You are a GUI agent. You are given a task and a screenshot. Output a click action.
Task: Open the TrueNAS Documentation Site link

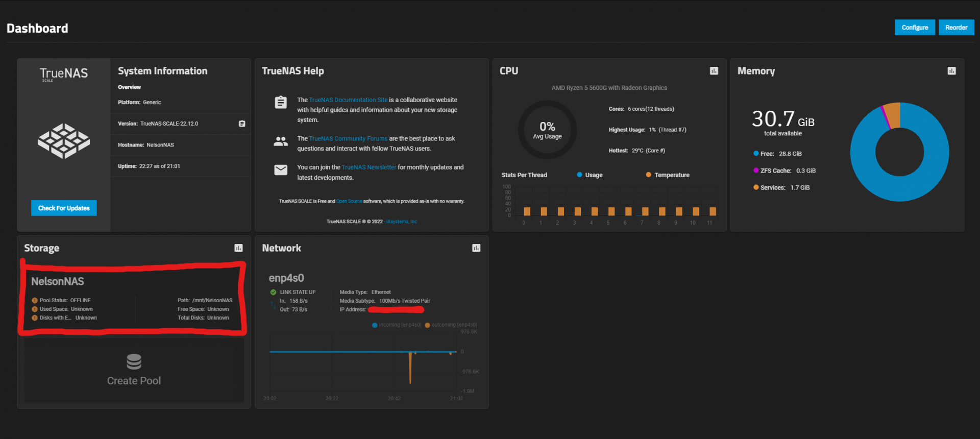tap(348, 100)
